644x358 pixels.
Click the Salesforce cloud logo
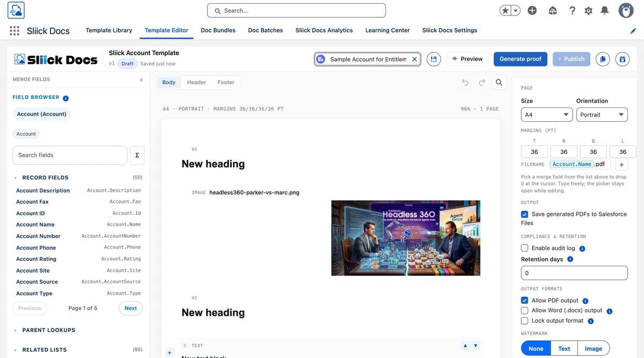click(16, 10)
